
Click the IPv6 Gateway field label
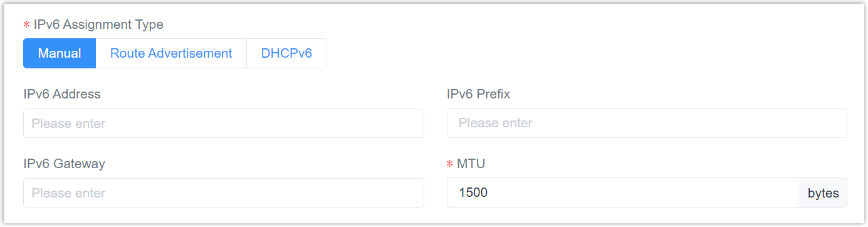[x=64, y=164]
